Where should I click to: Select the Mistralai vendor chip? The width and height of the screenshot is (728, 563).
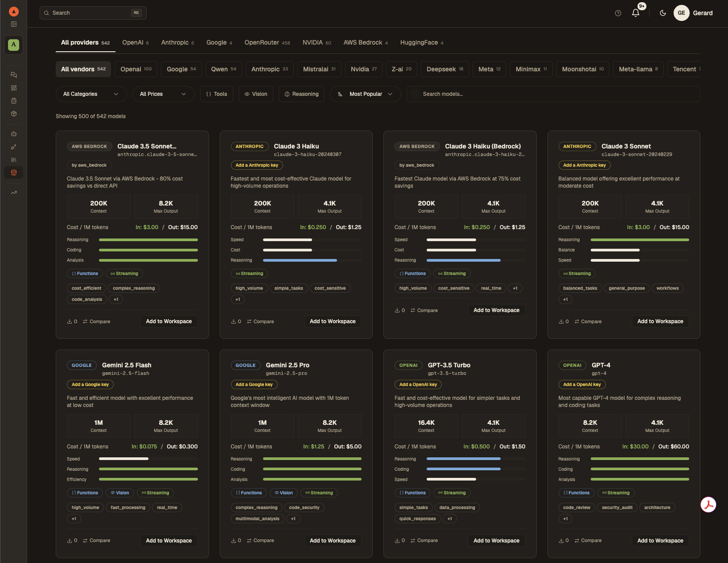(319, 69)
